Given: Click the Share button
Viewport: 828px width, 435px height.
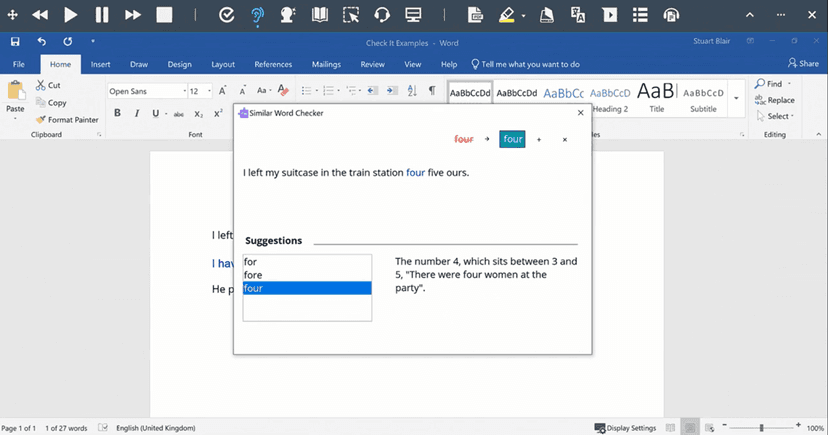Looking at the screenshot, I should (803, 63).
